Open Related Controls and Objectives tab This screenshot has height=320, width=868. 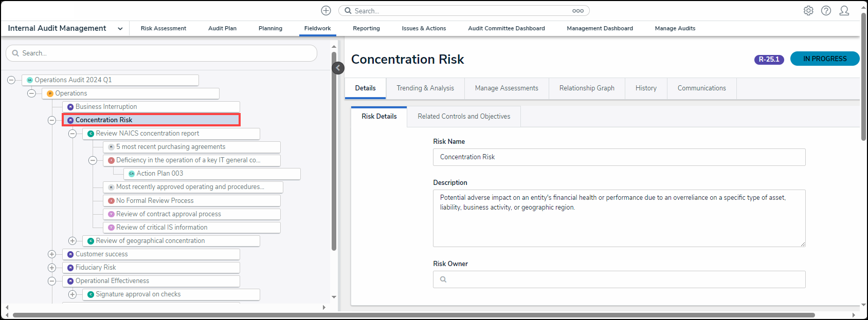click(463, 117)
